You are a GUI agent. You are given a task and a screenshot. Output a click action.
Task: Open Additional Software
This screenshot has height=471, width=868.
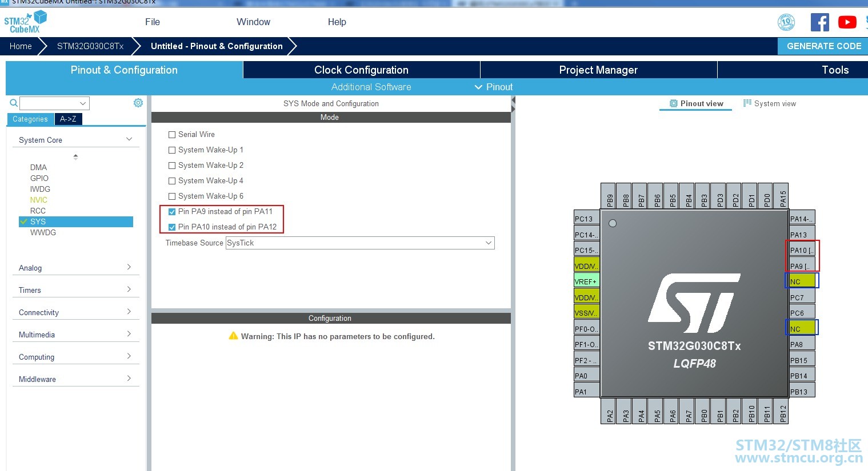371,87
